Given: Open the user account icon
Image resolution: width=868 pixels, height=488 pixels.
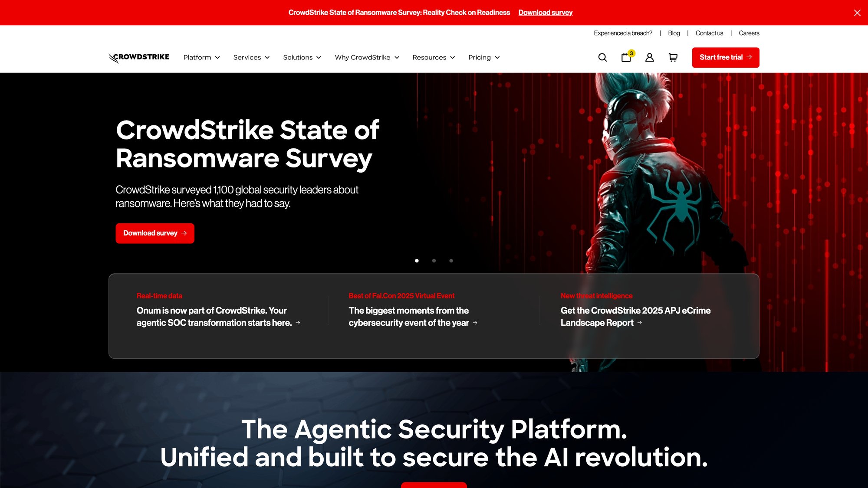Looking at the screenshot, I should [650, 57].
